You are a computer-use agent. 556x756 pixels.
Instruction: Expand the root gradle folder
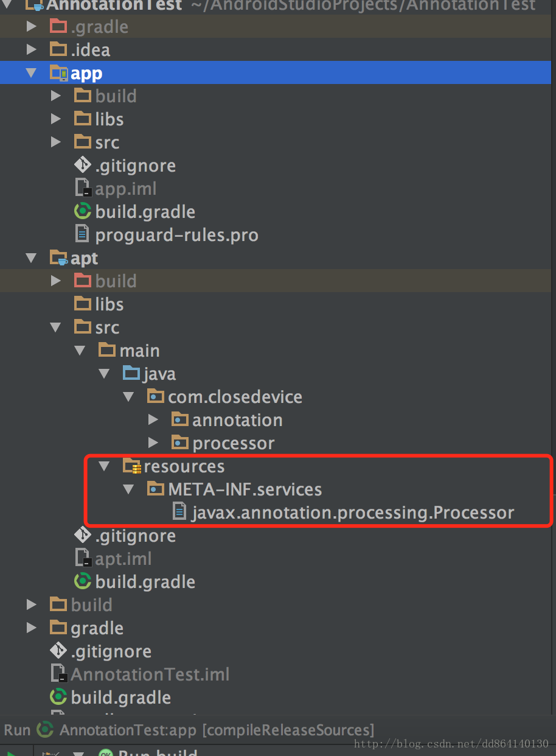pyautogui.click(x=32, y=628)
